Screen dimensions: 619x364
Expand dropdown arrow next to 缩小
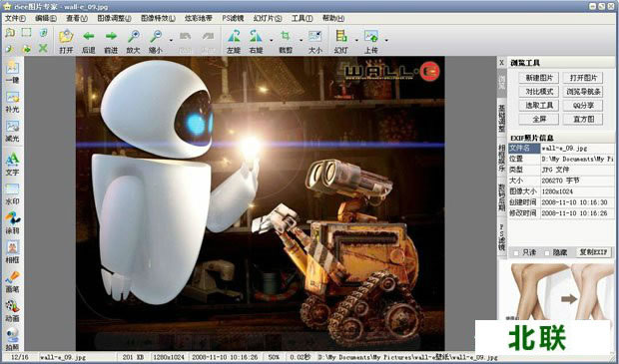tap(171, 40)
